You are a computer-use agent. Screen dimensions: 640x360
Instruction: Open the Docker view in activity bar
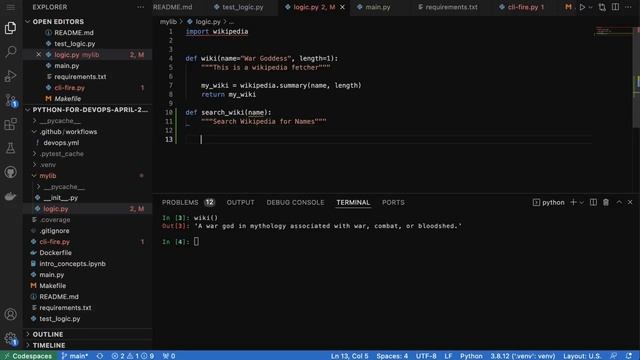pyautogui.click(x=11, y=196)
